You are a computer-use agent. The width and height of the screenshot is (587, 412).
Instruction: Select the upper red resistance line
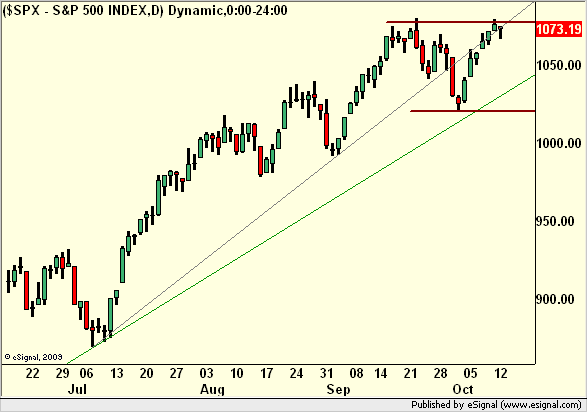pyautogui.click(x=460, y=22)
